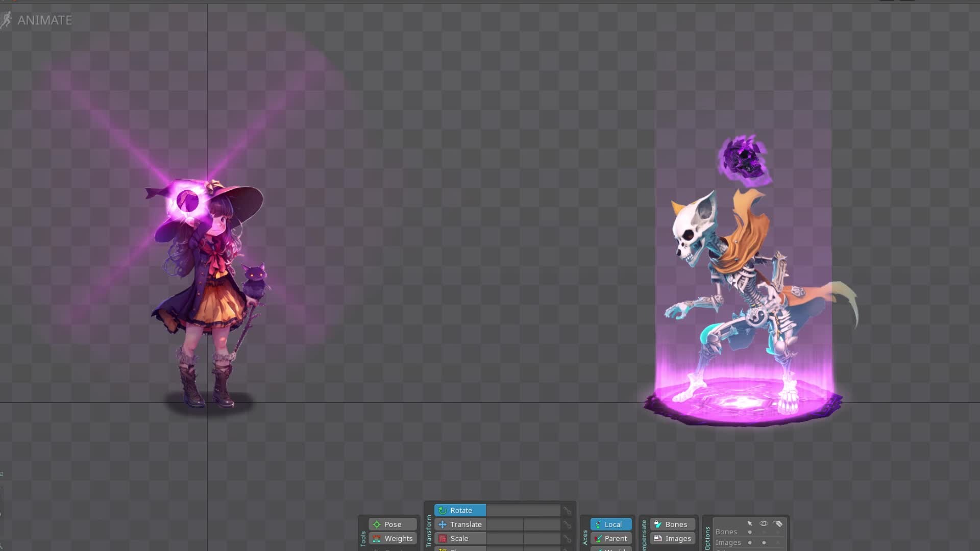The width and height of the screenshot is (980, 551).
Task: Set axes mode to Local
Action: (x=611, y=524)
